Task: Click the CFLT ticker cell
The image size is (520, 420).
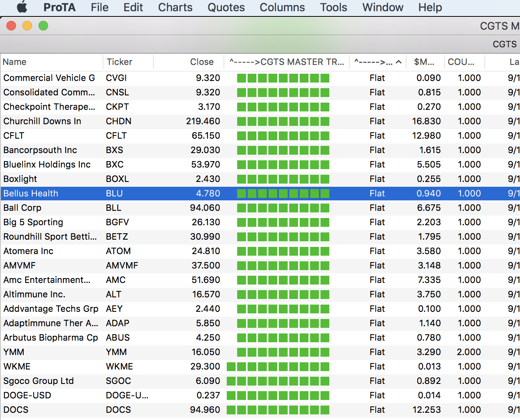Action: coord(116,135)
